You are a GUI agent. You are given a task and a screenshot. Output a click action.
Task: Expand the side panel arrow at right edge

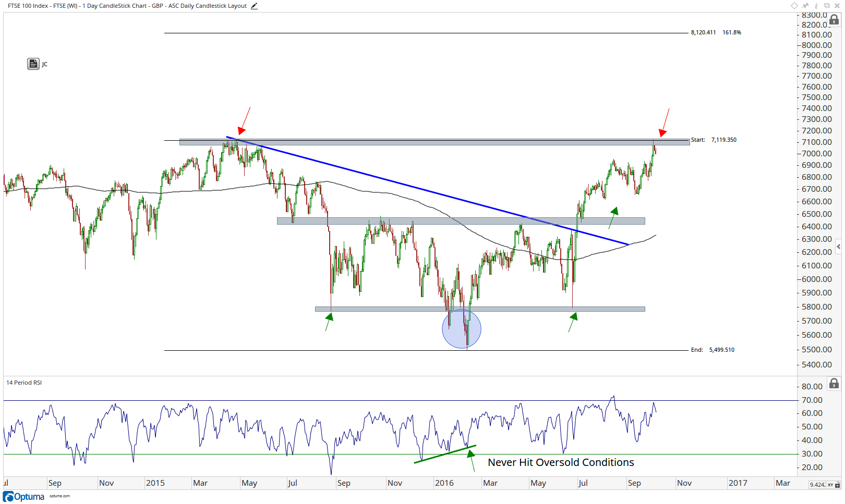click(838, 247)
